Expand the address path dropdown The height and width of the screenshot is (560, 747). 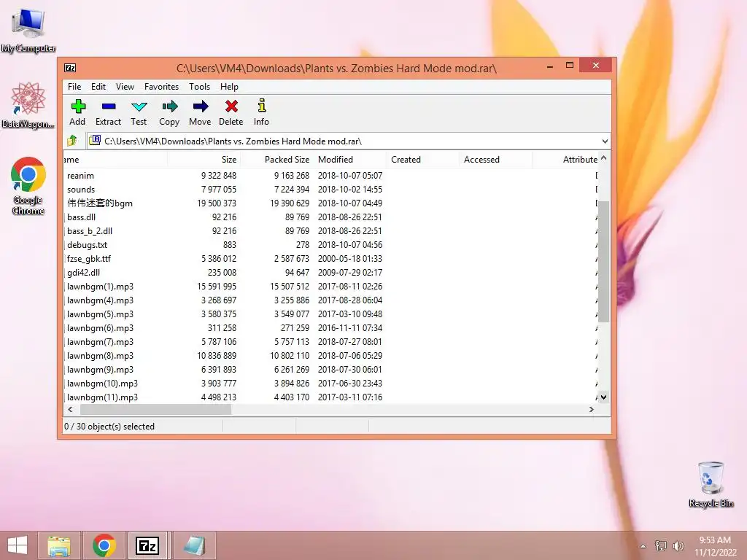pos(605,141)
